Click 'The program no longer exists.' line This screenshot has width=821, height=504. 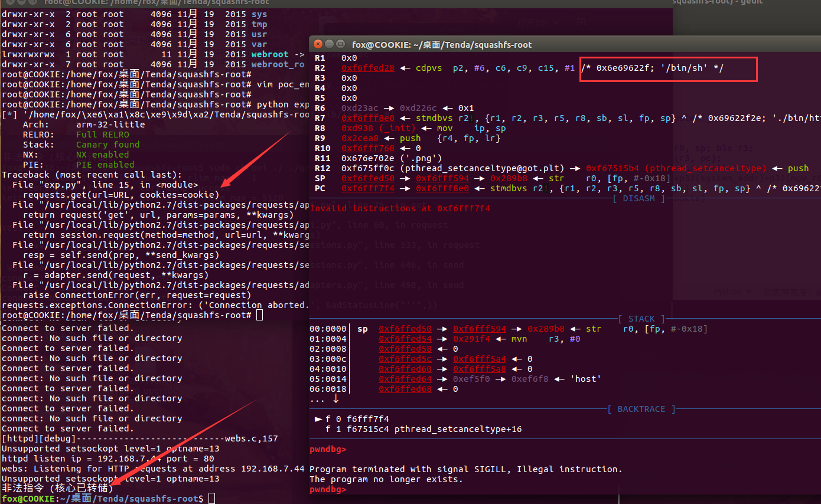pos(386,479)
